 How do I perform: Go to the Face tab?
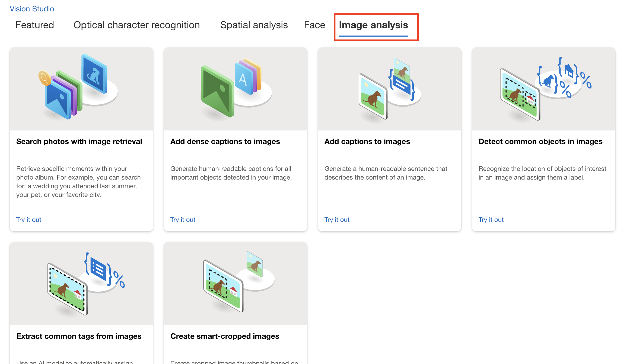coord(314,25)
